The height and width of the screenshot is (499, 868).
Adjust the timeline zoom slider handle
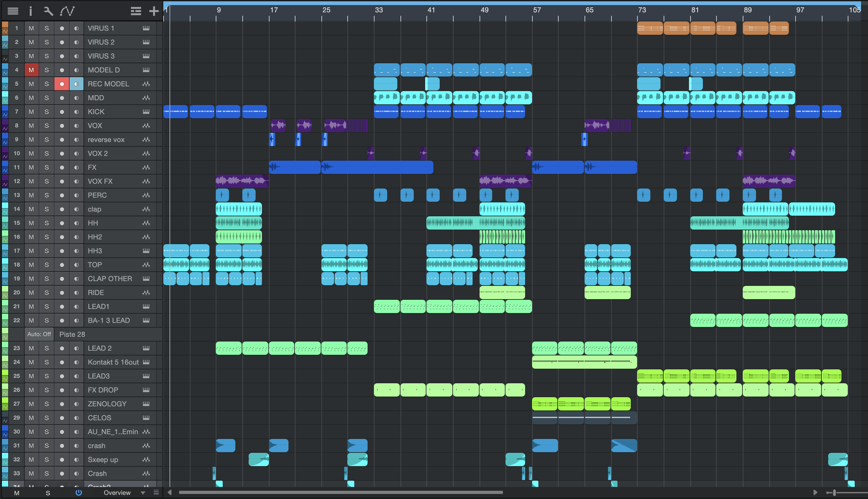coord(834,492)
